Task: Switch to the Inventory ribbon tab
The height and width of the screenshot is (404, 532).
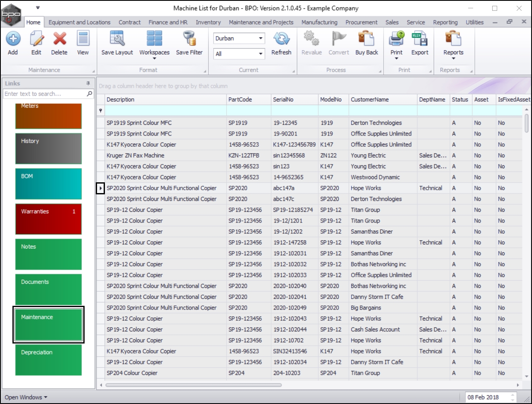Action: (x=208, y=22)
